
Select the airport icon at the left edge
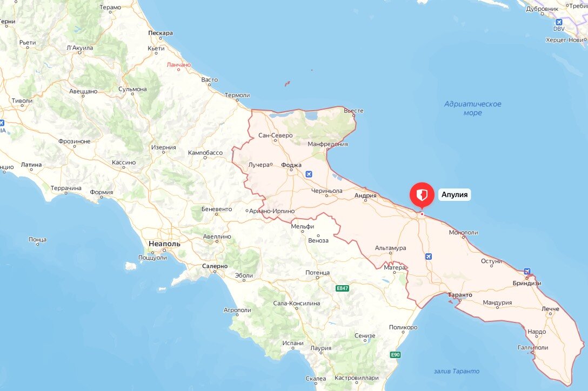tap(2, 123)
